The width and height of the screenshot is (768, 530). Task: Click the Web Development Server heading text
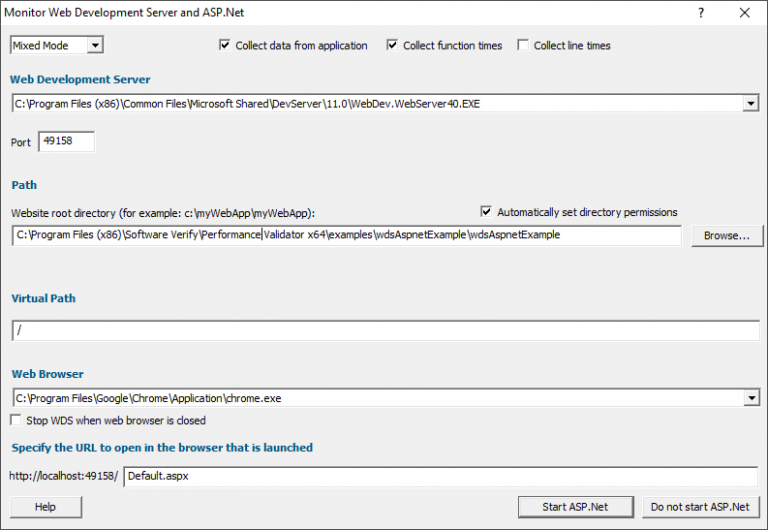tap(80, 79)
